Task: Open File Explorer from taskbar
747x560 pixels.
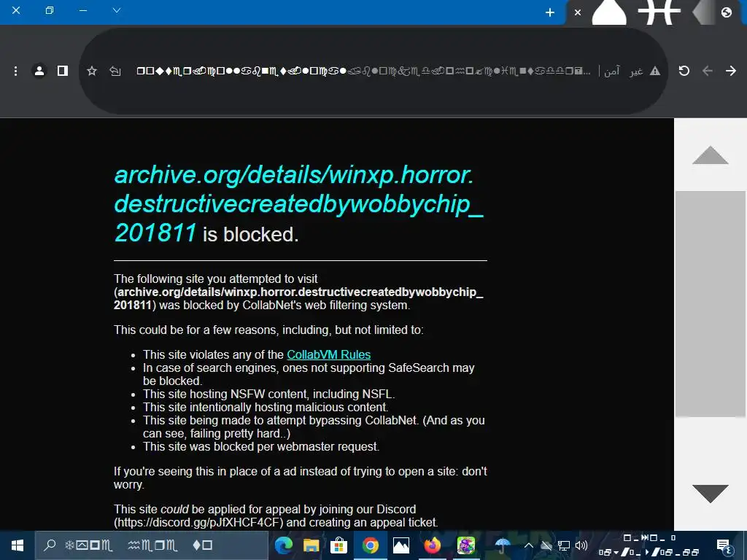Action: 311,545
